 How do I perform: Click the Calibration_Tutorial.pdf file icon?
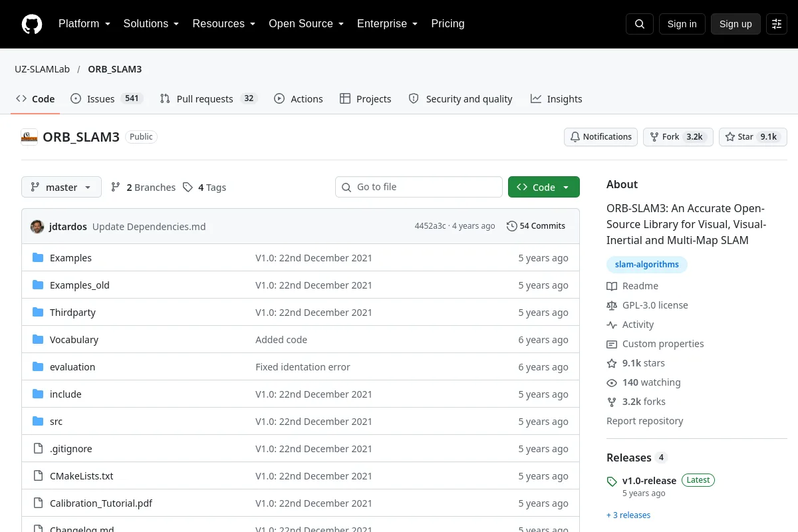(x=38, y=503)
